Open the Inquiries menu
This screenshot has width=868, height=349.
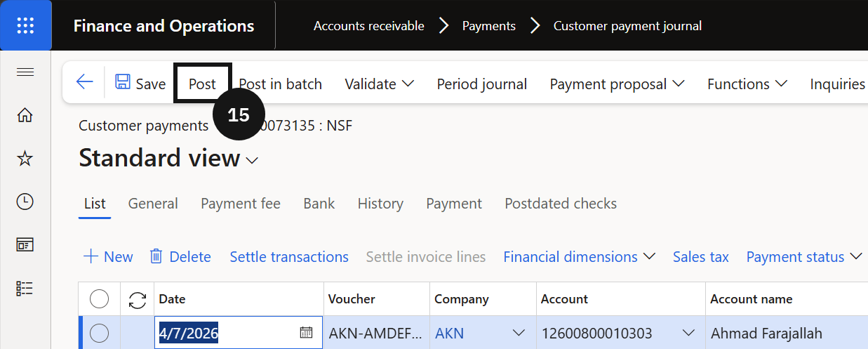click(x=838, y=84)
